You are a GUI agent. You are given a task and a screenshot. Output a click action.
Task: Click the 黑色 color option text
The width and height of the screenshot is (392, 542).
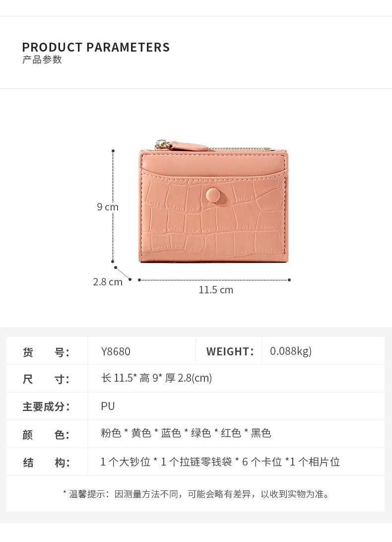point(261,433)
